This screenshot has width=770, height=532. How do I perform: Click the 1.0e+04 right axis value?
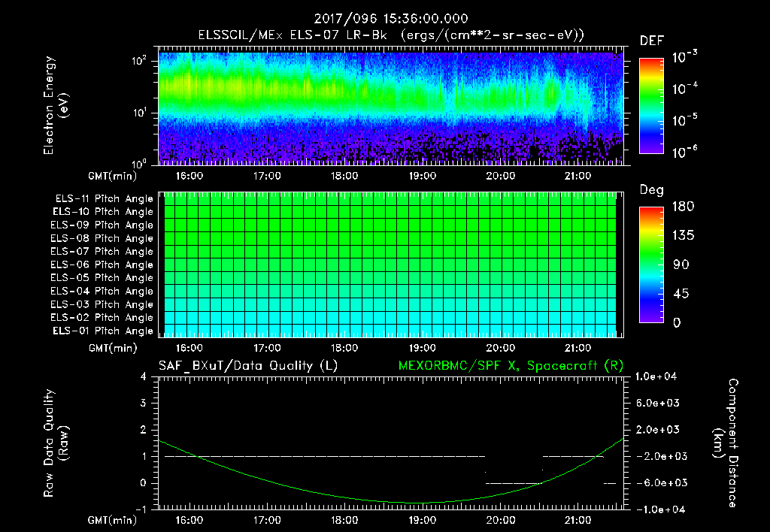(x=656, y=376)
